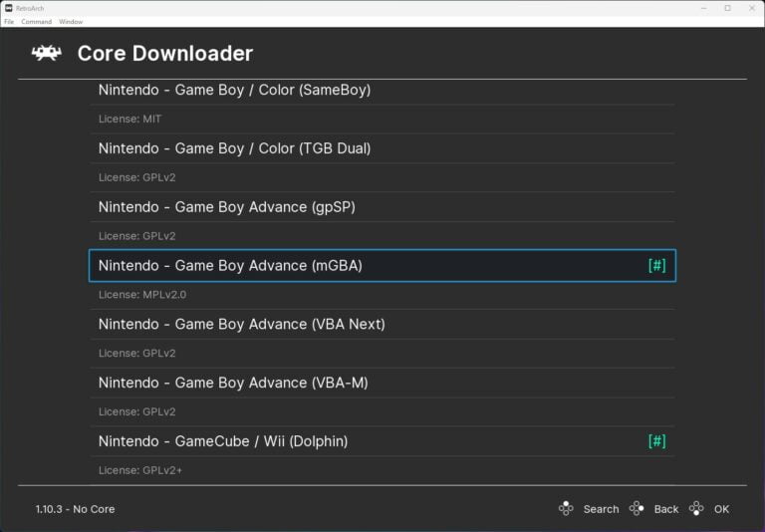Click the Search controller hint icon
Image resolution: width=765 pixels, height=532 pixels.
point(566,508)
